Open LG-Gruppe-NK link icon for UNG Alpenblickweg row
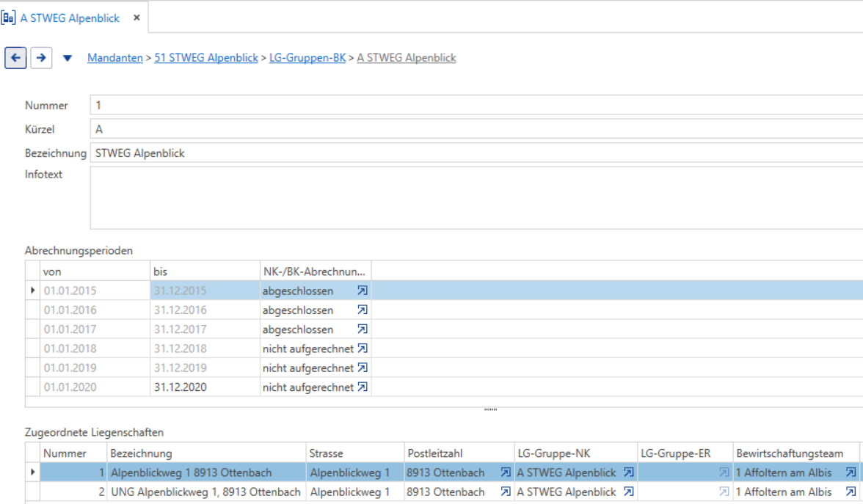The height and width of the screenshot is (504, 863). (x=628, y=492)
